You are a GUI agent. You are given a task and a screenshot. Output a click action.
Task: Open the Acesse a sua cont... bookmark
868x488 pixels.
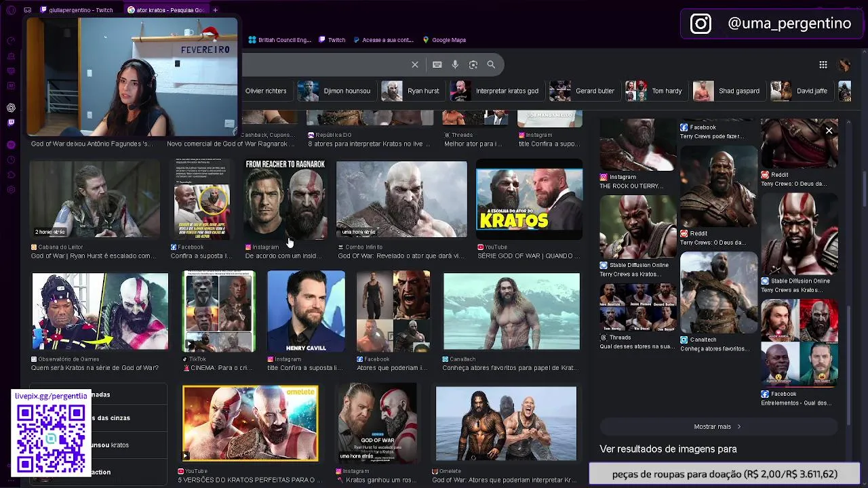(383, 40)
